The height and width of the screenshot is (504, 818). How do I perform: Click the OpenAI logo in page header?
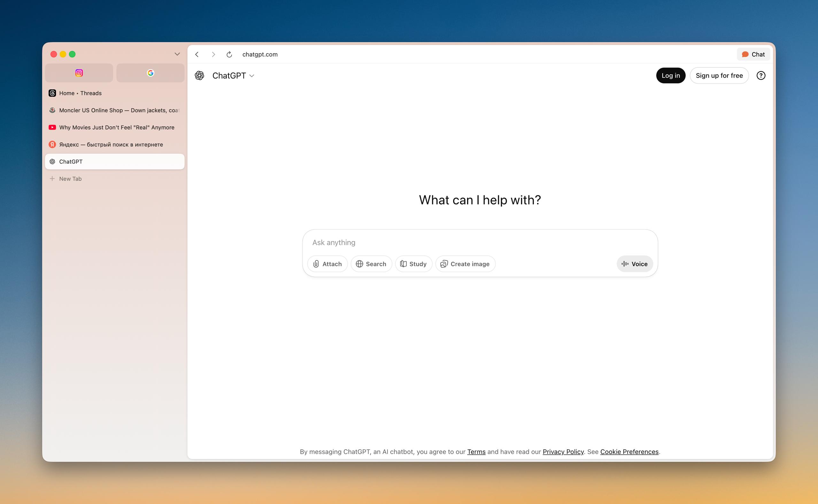(200, 76)
